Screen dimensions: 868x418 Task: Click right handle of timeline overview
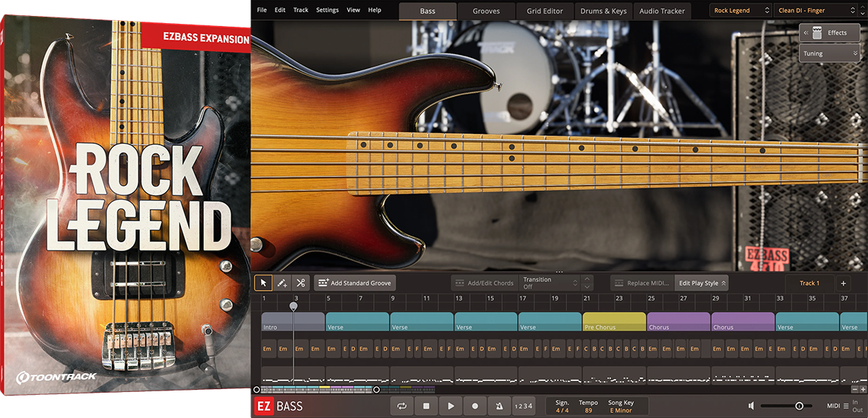tap(376, 390)
